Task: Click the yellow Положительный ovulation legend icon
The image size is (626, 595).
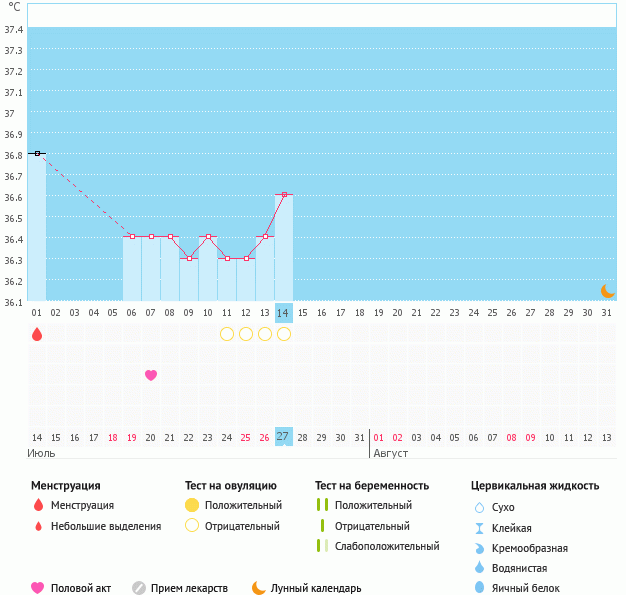Action: tap(192, 505)
